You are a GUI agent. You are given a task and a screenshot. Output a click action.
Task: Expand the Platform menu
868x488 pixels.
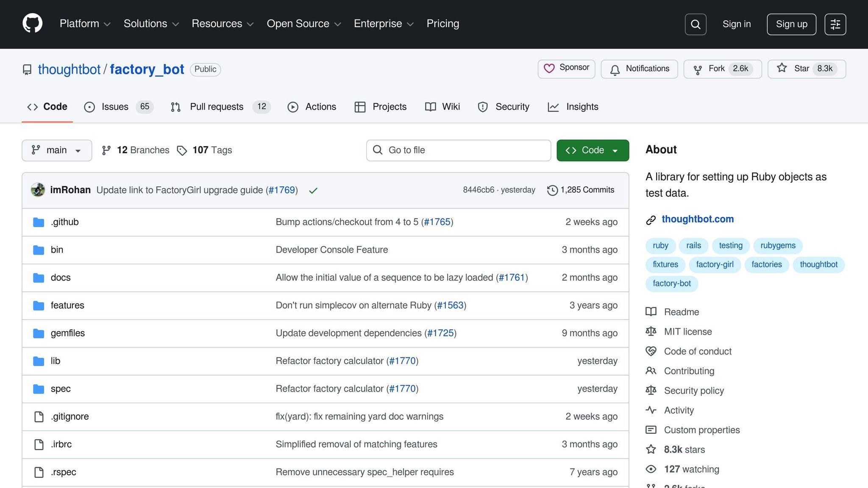tap(85, 24)
